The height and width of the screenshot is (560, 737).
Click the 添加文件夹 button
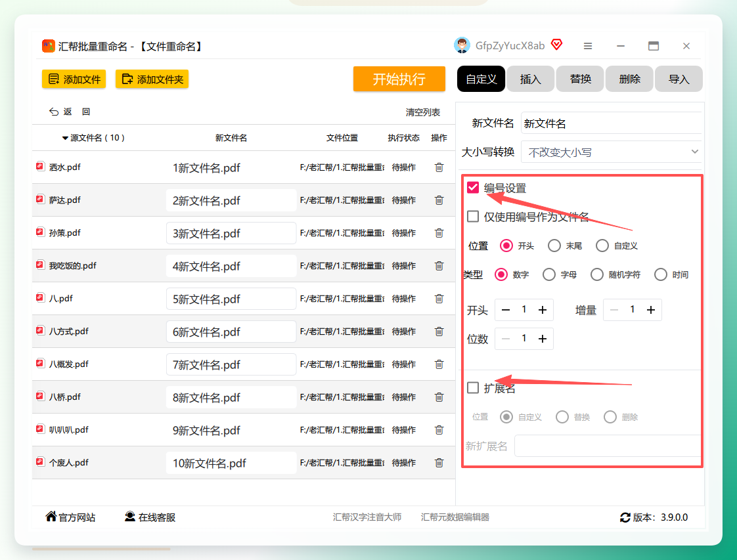pyautogui.click(x=152, y=79)
